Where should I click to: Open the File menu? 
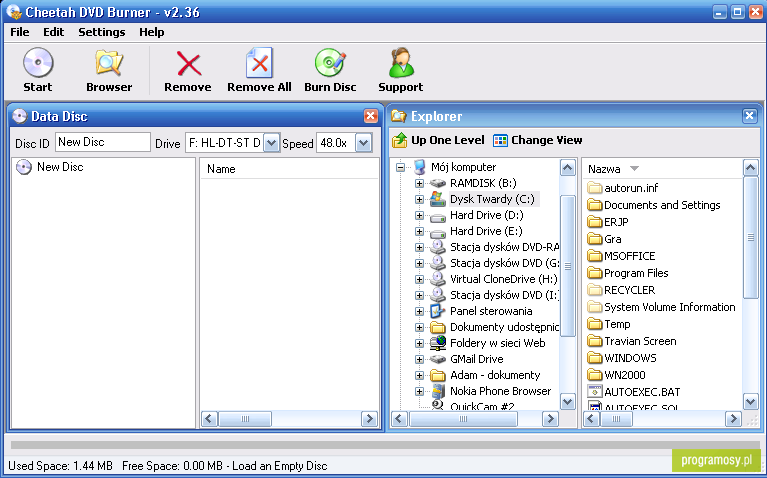point(20,32)
